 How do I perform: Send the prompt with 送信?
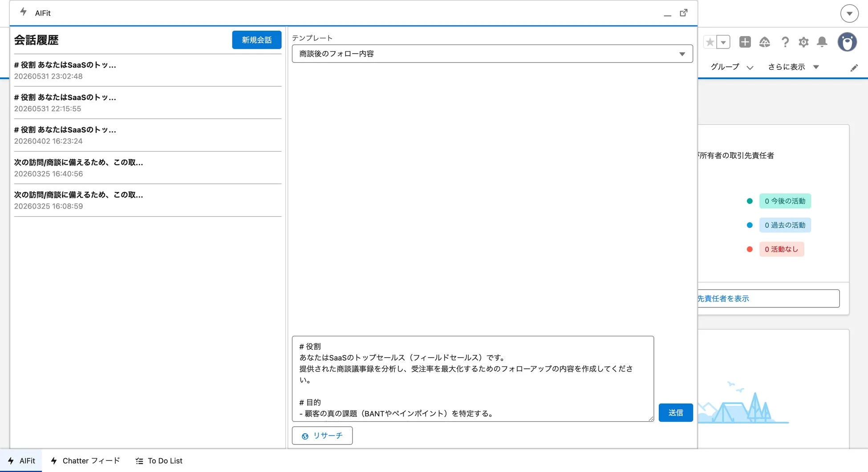pyautogui.click(x=676, y=413)
